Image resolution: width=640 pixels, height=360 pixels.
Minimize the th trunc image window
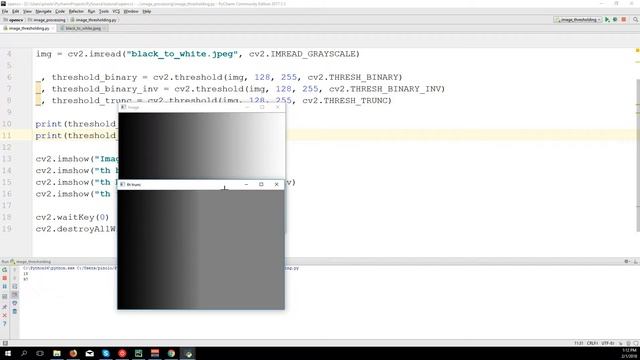click(x=246, y=184)
